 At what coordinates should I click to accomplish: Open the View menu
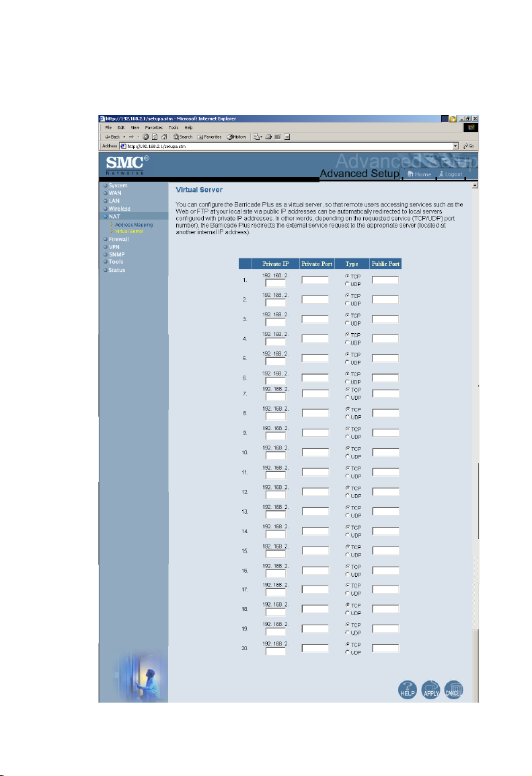(x=135, y=128)
